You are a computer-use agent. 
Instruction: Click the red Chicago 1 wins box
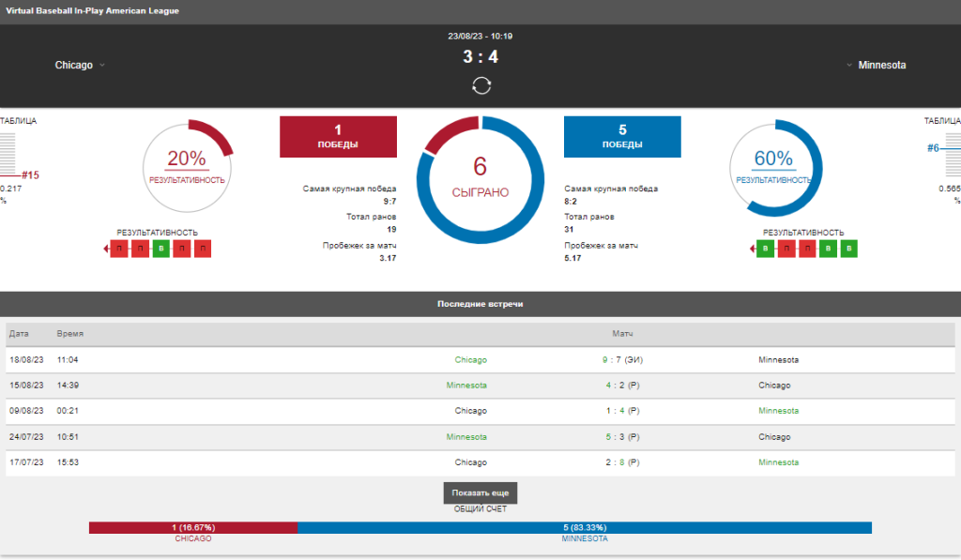338,137
